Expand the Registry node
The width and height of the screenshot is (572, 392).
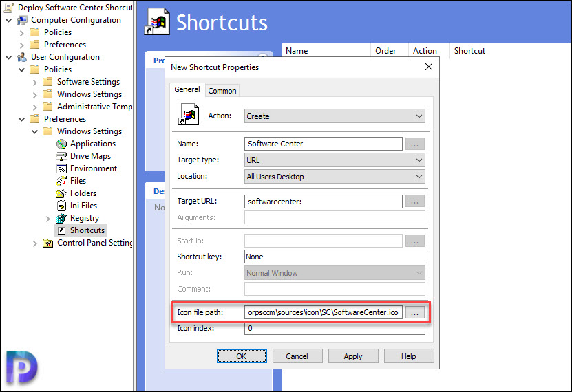47,219
